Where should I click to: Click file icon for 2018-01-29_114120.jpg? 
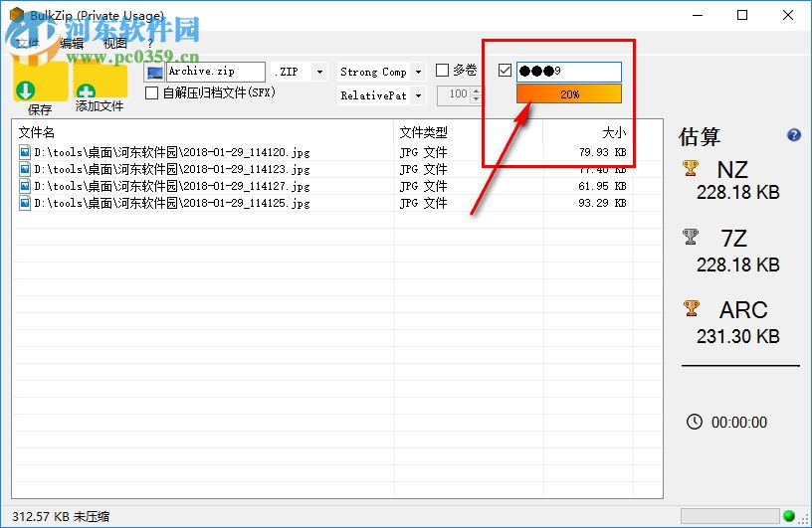pyautogui.click(x=24, y=152)
